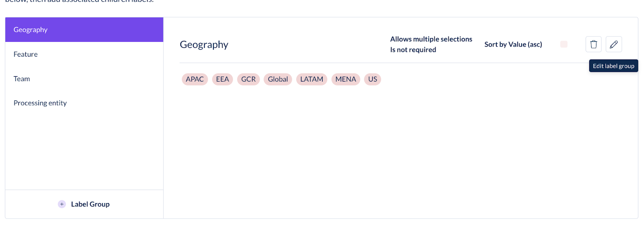Click the Global label chip
Image resolution: width=644 pixels, height=235 pixels.
278,79
